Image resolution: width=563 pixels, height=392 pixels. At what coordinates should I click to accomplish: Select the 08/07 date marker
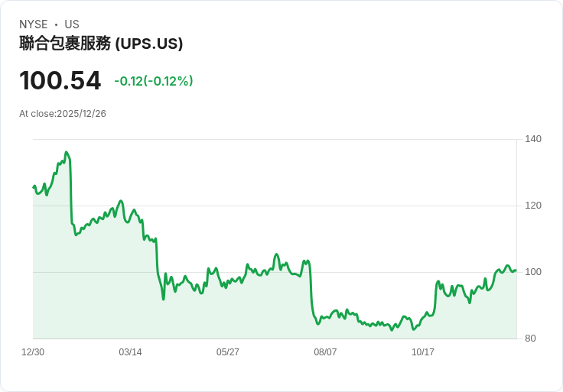325,352
